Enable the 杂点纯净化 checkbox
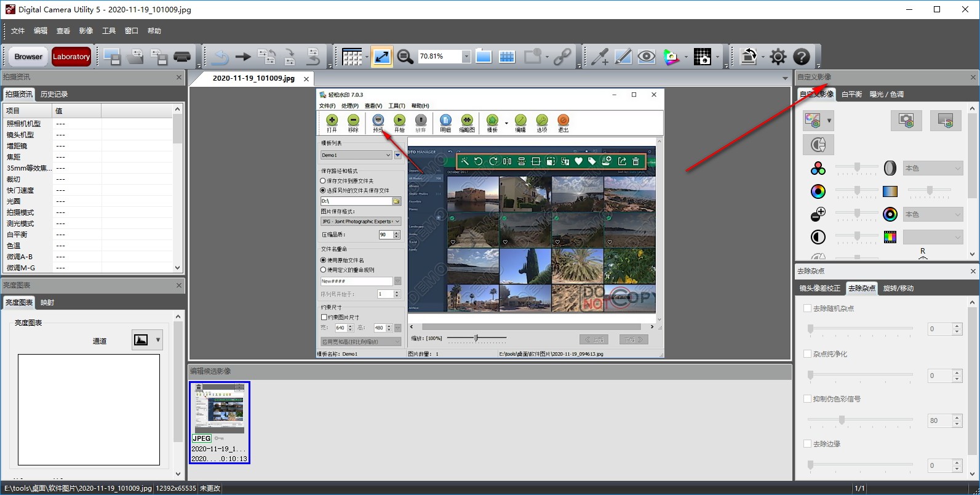Screen dimensions: 980x495 pos(808,354)
